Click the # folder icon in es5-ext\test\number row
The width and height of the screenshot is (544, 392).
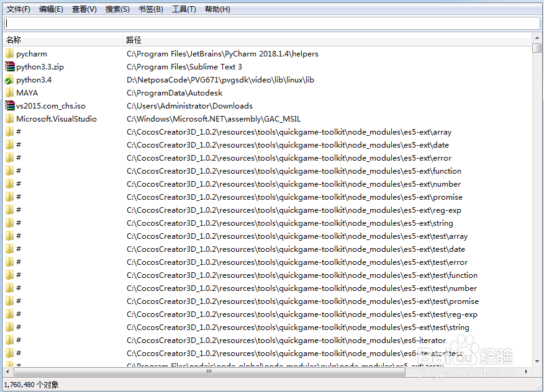tap(10, 288)
